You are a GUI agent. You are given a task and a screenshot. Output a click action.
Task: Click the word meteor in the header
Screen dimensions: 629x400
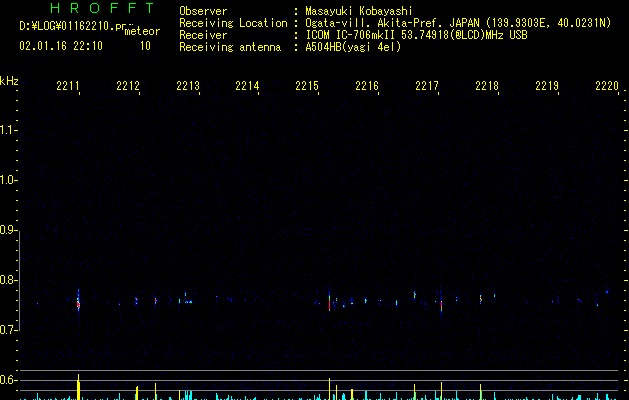tap(142, 31)
